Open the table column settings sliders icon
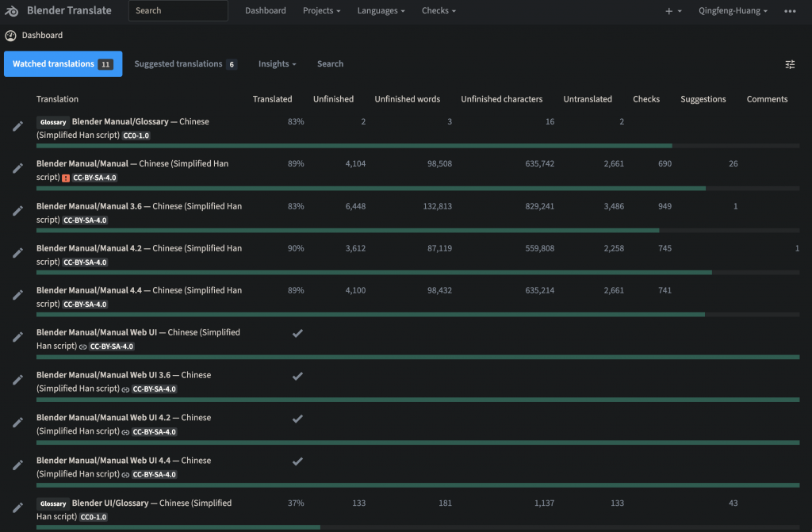812x532 pixels. [790, 64]
